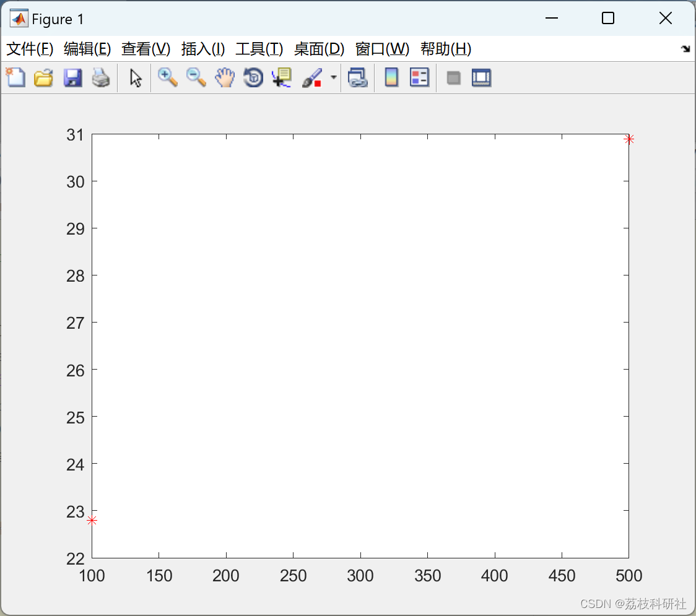
Task: Open the 查看(V) menu
Action: click(146, 49)
